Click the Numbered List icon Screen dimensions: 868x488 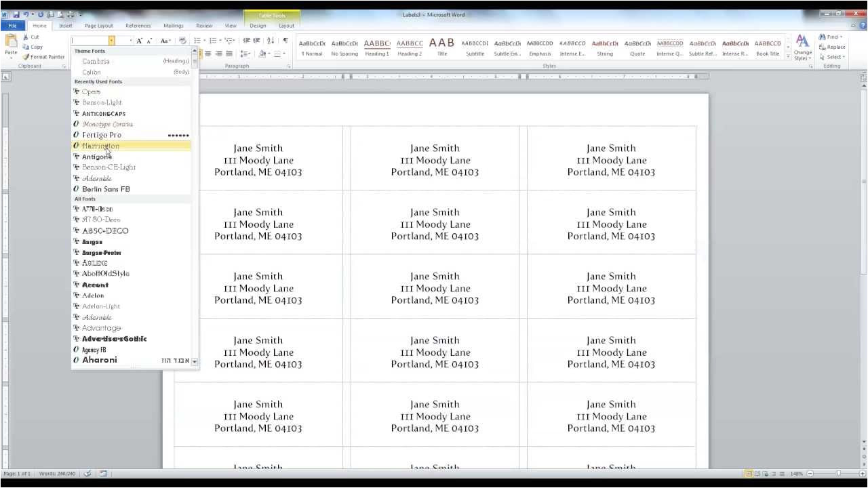214,41
